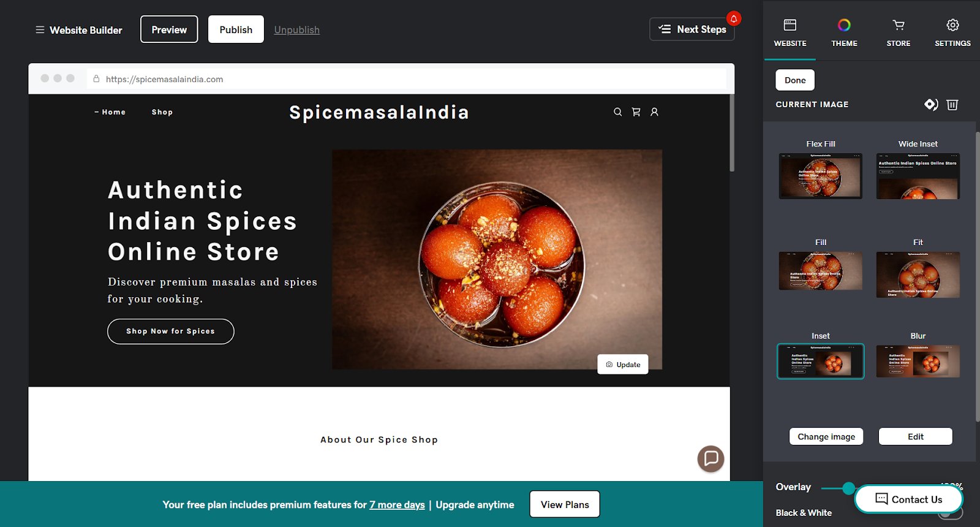Click the notification bell badge
Screen dimensions: 980x527
733,19
